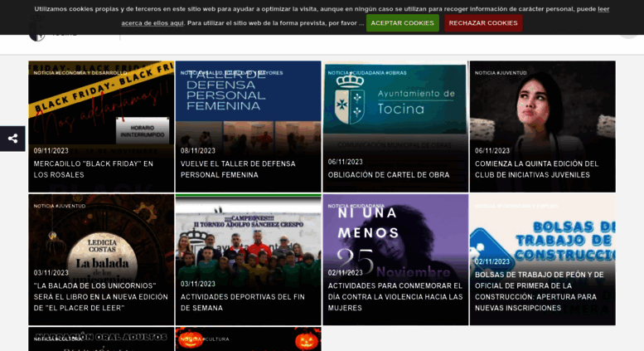
Task: Open Bolsas de Trabajo de Peón news title
Action: (x=540, y=291)
